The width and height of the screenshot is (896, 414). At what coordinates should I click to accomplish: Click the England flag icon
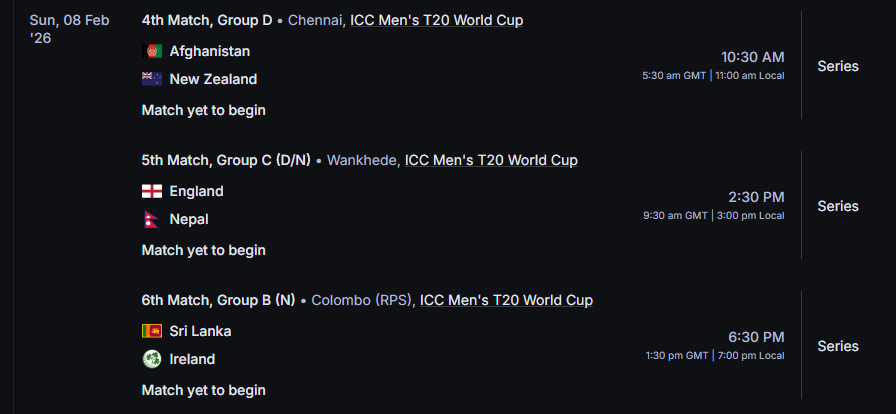pyautogui.click(x=152, y=191)
